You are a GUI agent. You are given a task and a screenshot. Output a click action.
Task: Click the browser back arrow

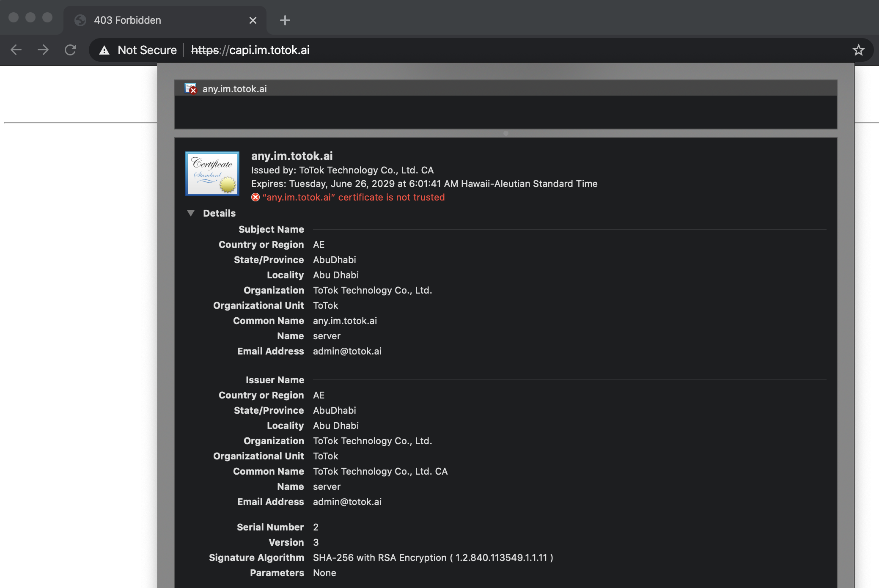(x=16, y=50)
